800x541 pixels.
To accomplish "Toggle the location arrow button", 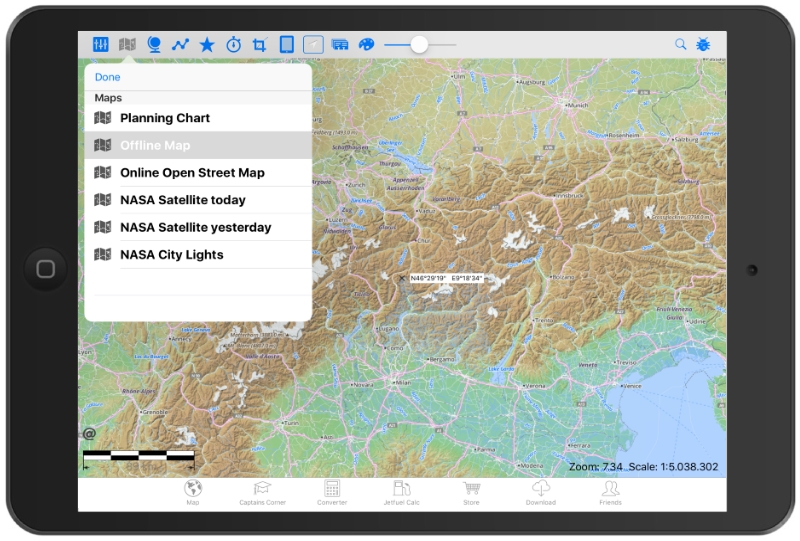I will [313, 44].
